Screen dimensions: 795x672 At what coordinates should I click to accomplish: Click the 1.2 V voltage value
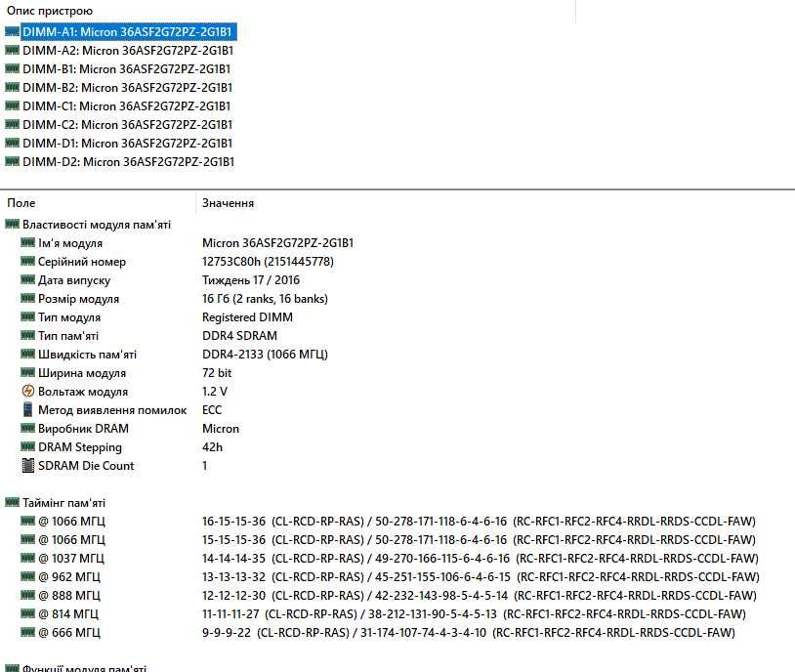[215, 391]
